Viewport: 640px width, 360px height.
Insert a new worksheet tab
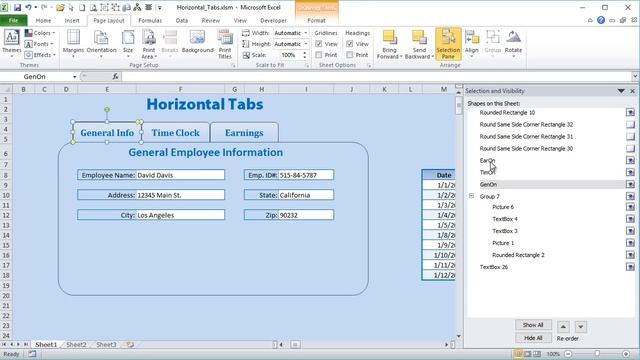(130, 344)
